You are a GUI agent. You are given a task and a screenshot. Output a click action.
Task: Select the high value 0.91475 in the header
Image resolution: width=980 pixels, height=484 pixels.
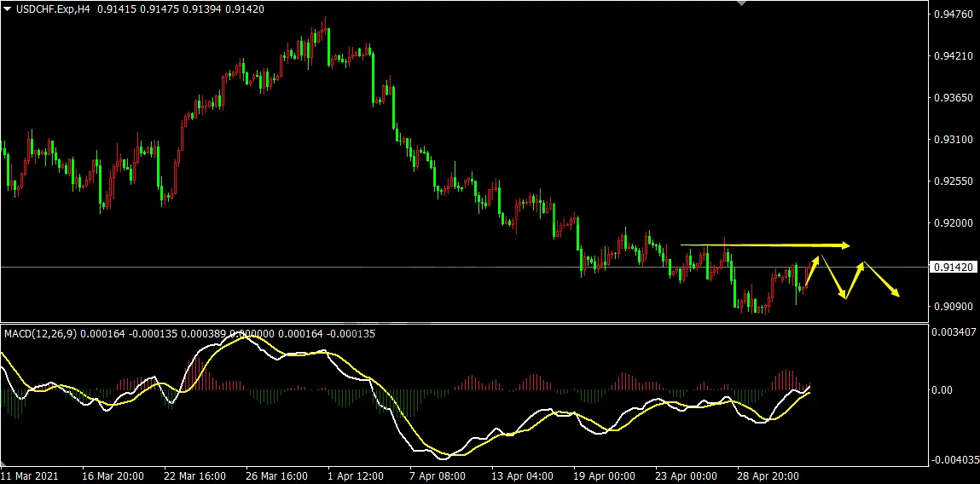[159, 9]
